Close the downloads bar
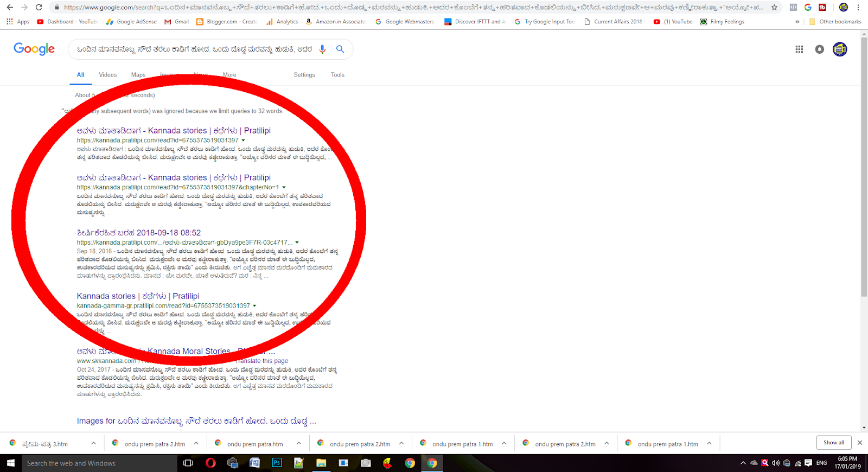Image resolution: width=868 pixels, height=472 pixels. 859,443
